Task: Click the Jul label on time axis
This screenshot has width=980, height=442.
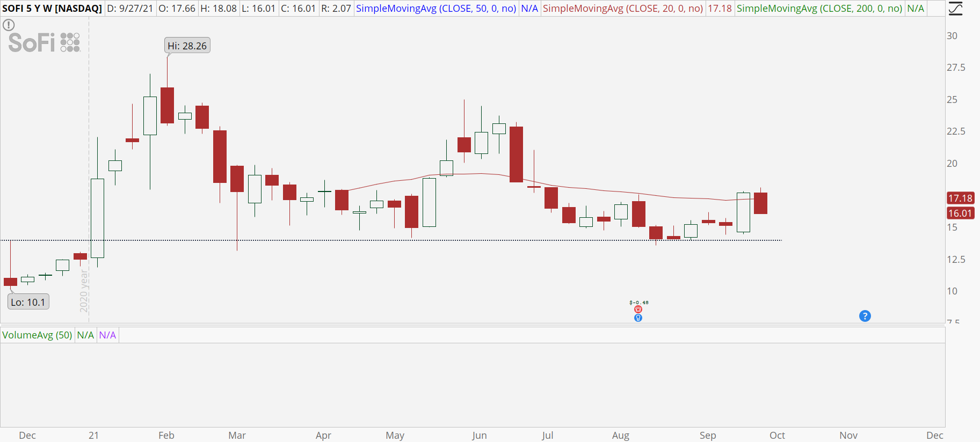Action: (548, 436)
